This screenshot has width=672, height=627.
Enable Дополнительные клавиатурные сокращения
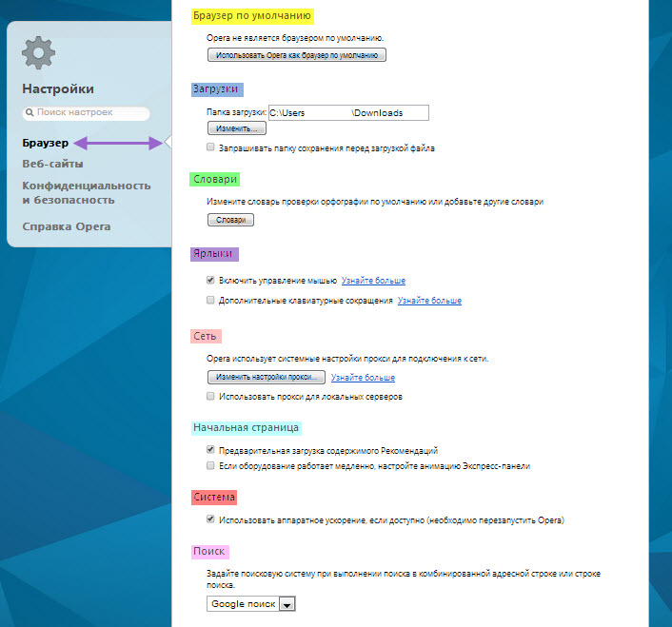(210, 300)
